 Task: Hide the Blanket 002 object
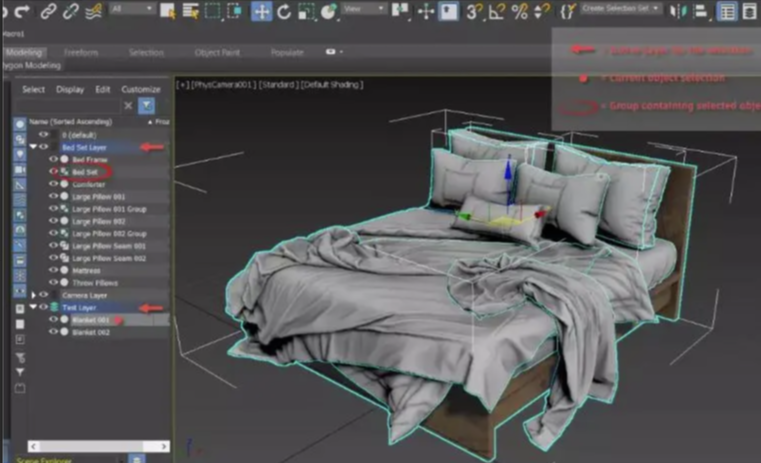(54, 332)
